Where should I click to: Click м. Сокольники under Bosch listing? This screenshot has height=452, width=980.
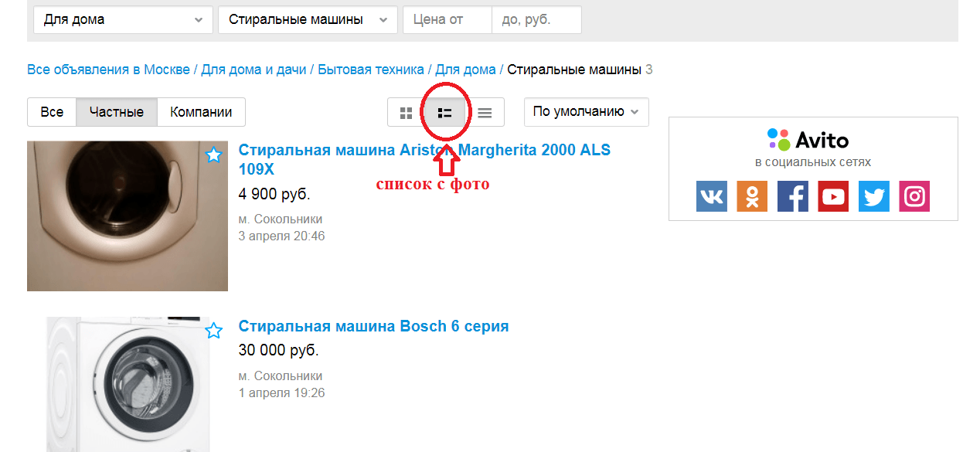281,376
